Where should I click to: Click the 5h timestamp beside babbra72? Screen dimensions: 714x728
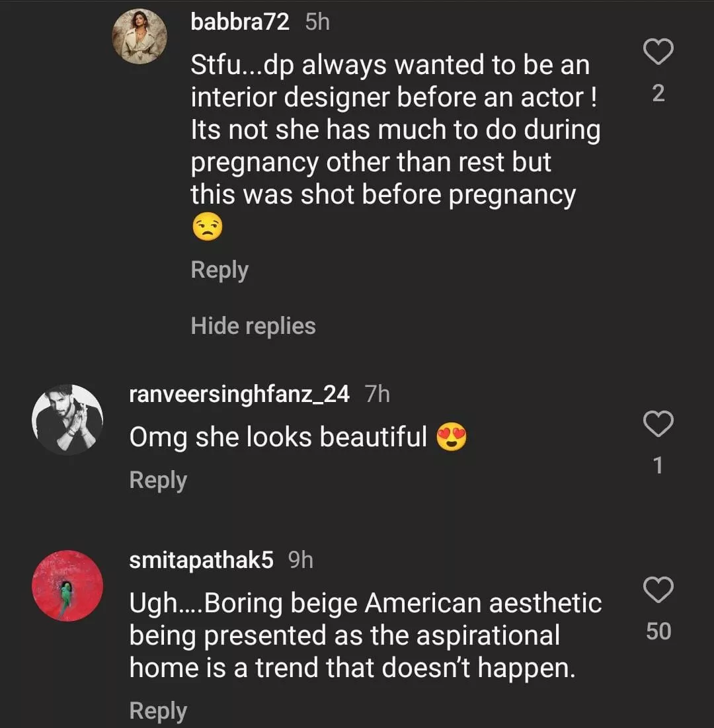pyautogui.click(x=317, y=22)
